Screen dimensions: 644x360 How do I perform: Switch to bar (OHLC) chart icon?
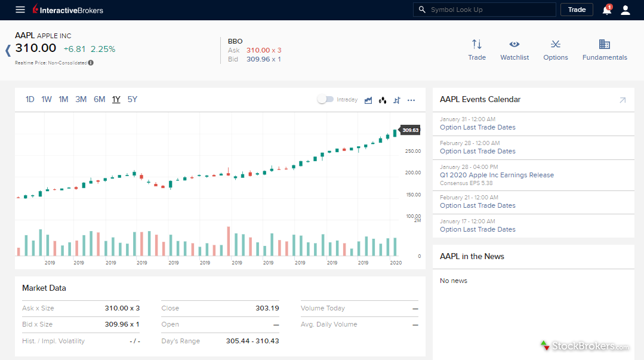397,100
